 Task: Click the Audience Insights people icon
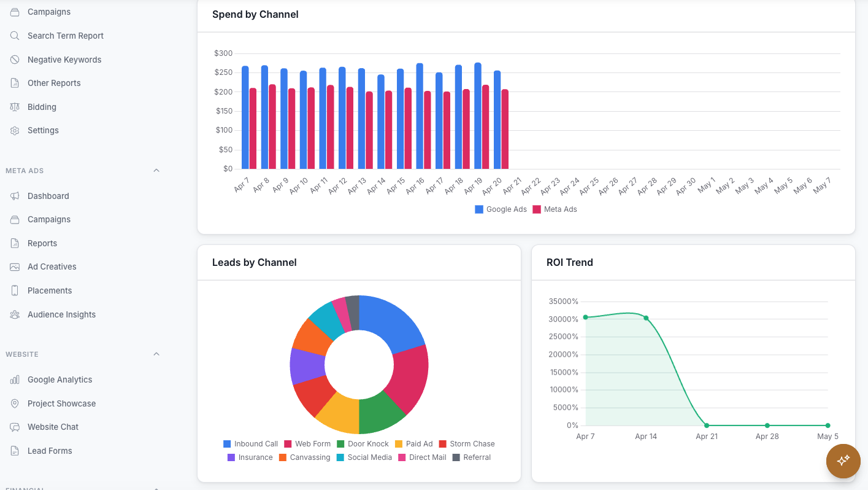pos(15,314)
